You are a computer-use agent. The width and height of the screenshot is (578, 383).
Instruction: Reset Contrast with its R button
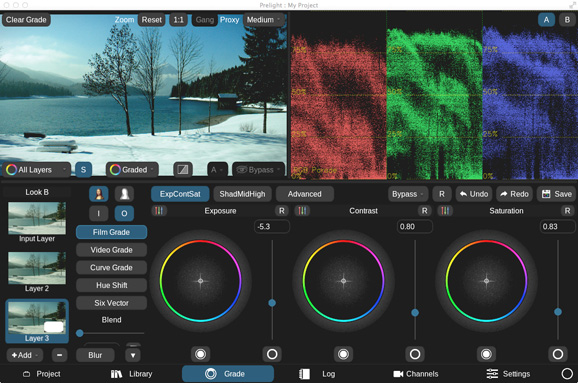point(424,211)
